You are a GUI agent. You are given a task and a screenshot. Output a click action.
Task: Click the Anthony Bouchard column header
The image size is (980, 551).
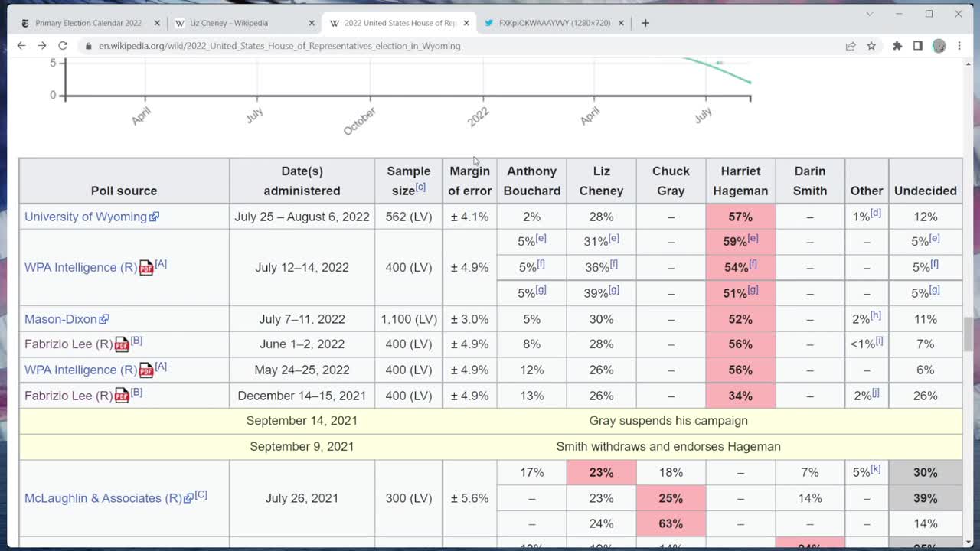531,181
